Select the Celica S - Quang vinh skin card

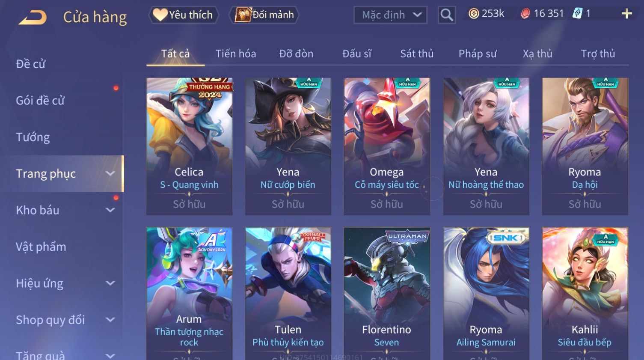[189, 146]
